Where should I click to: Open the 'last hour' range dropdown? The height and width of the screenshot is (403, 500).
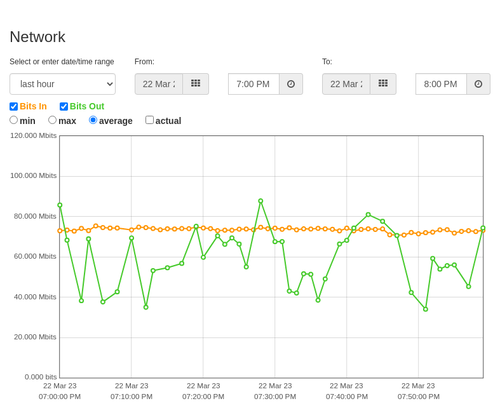tap(63, 84)
